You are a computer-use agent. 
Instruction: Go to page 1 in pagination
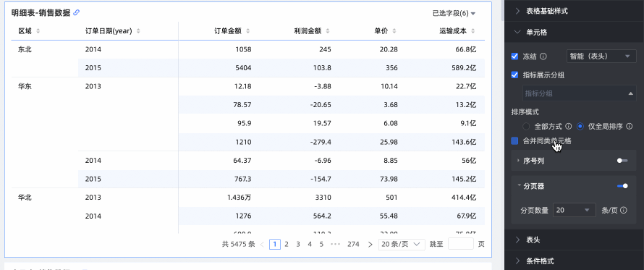[275, 244]
